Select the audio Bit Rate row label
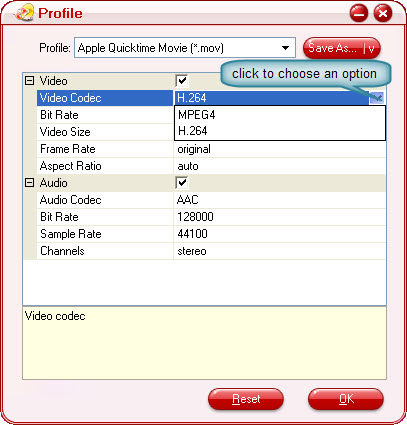 coord(105,217)
